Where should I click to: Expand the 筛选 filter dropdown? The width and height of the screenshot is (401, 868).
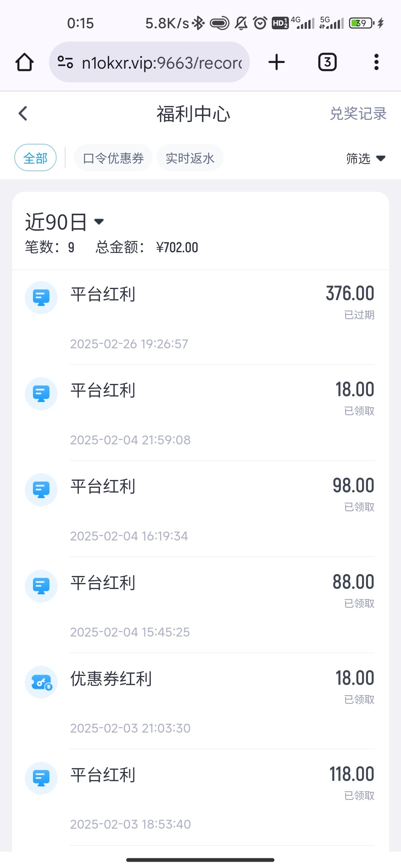click(x=365, y=158)
